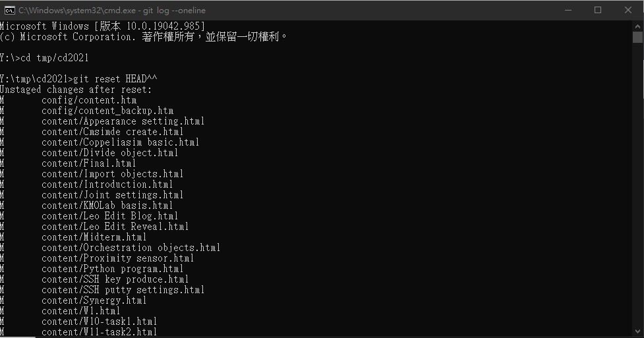The width and height of the screenshot is (644, 338).
Task: Click the 'config/content.htm' entry
Action: pyautogui.click(x=89, y=100)
